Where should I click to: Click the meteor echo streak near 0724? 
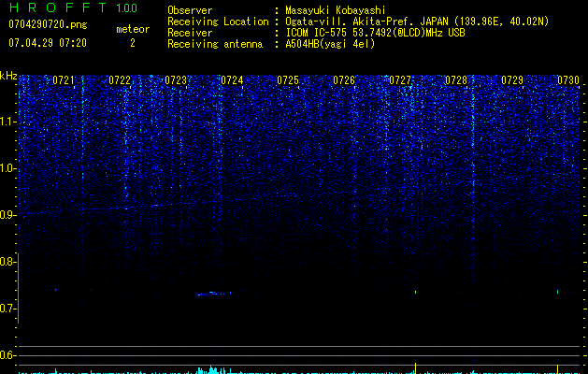pyautogui.click(x=214, y=294)
